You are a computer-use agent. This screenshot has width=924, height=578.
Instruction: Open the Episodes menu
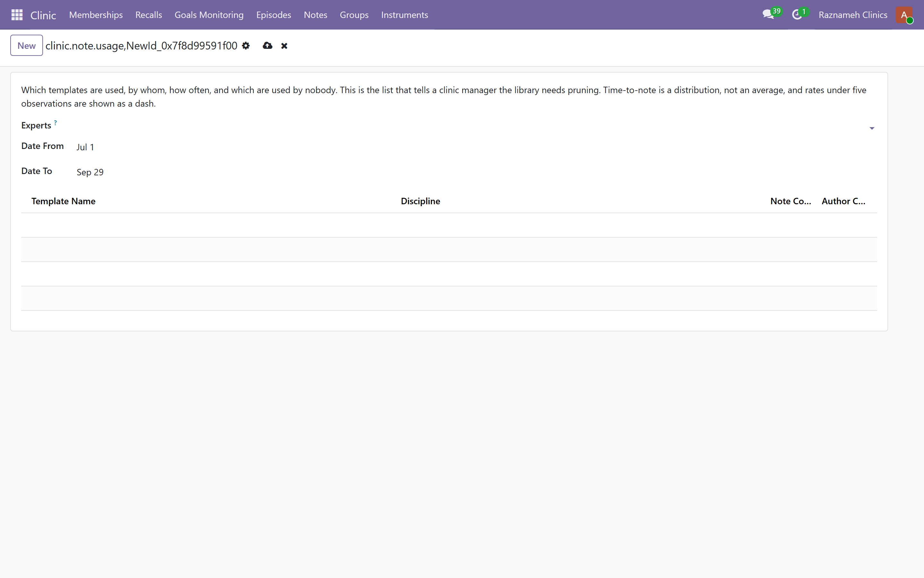273,15
